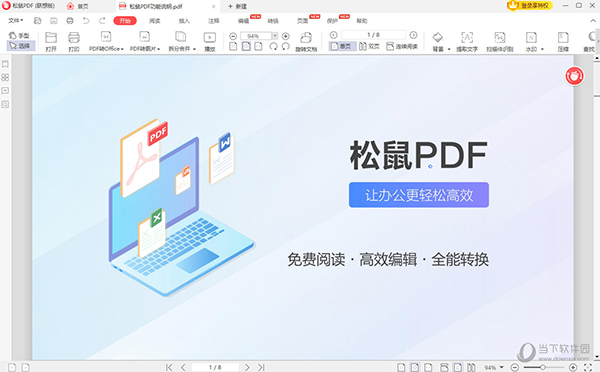Click the yellow login privileges button

pyautogui.click(x=530, y=5)
